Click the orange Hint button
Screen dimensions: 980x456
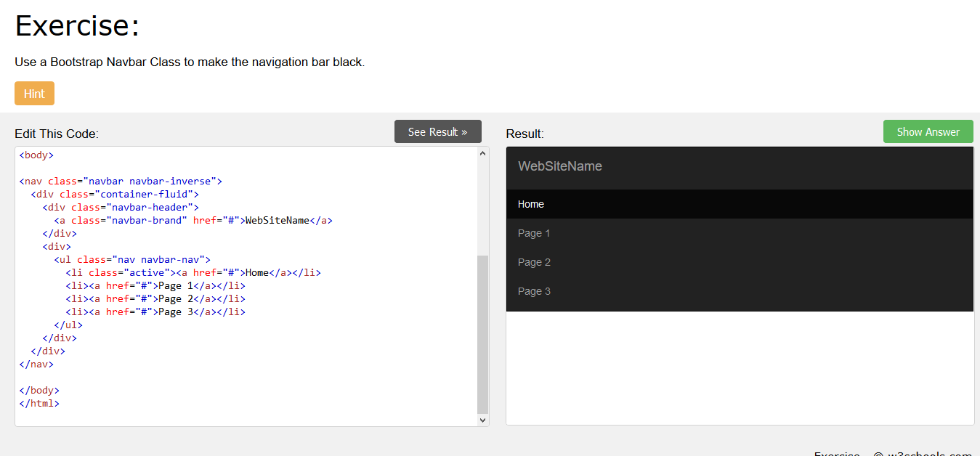[x=34, y=93]
